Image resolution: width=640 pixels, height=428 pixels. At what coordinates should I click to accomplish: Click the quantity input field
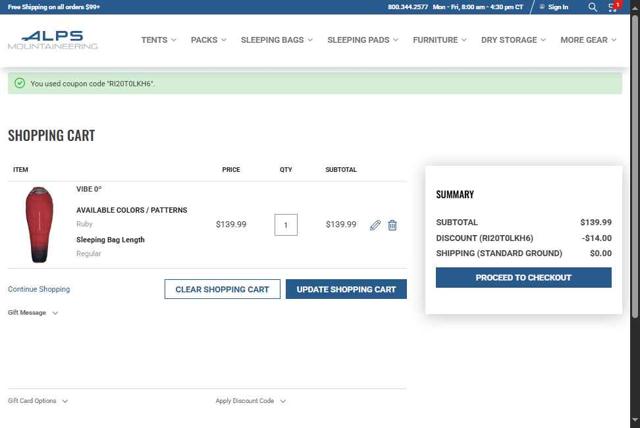click(x=286, y=225)
